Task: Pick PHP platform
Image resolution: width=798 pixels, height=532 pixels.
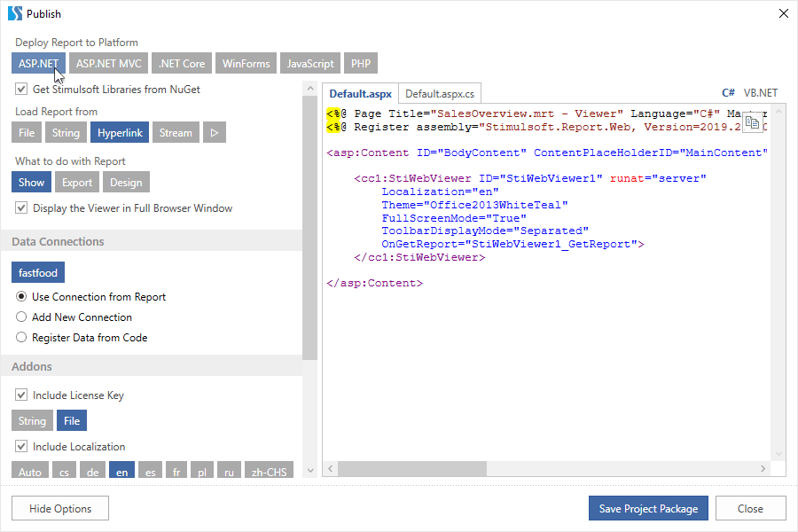Action: point(361,63)
